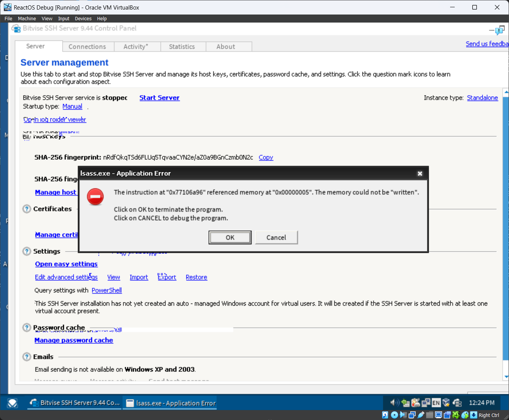Click the power/battery plug tray icon
509x420 pixels.
(x=416, y=402)
